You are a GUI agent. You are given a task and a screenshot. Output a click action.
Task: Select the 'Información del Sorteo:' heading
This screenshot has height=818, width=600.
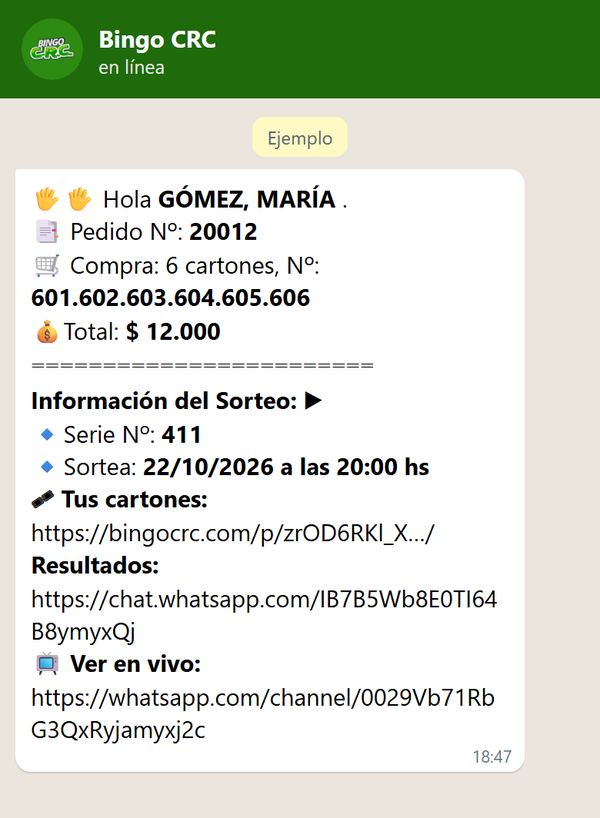click(x=164, y=401)
